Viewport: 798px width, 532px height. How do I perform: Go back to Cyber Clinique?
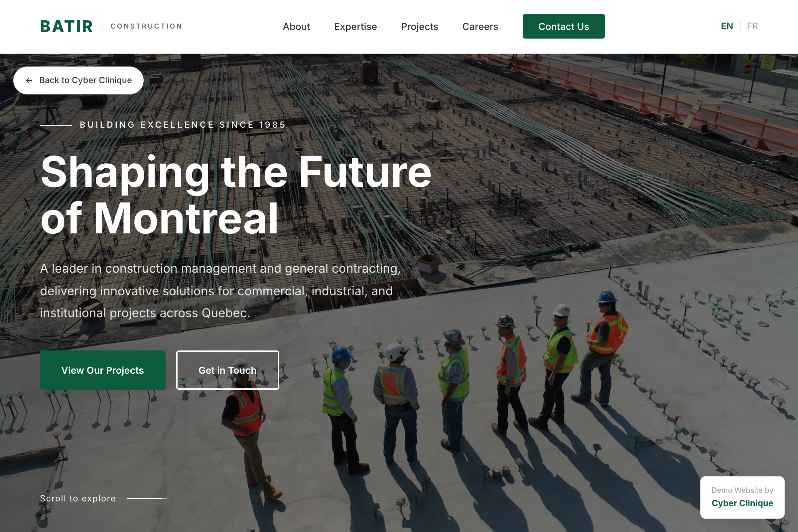pyautogui.click(x=78, y=80)
